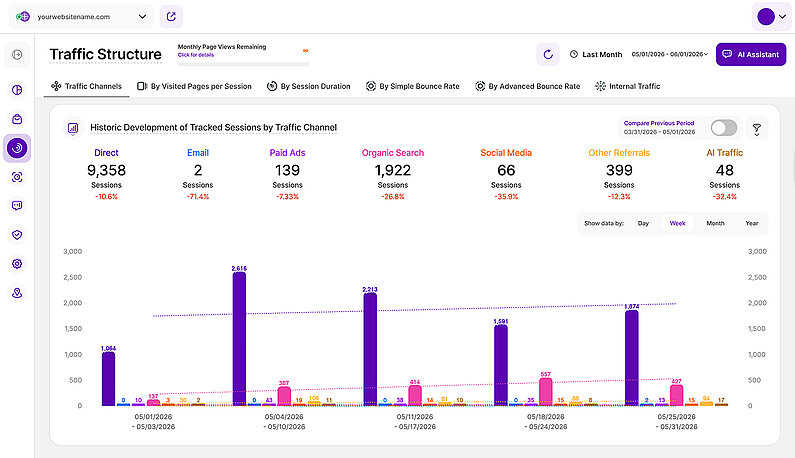Click the chart filter funnel icon
795x458 pixels.
(x=756, y=129)
